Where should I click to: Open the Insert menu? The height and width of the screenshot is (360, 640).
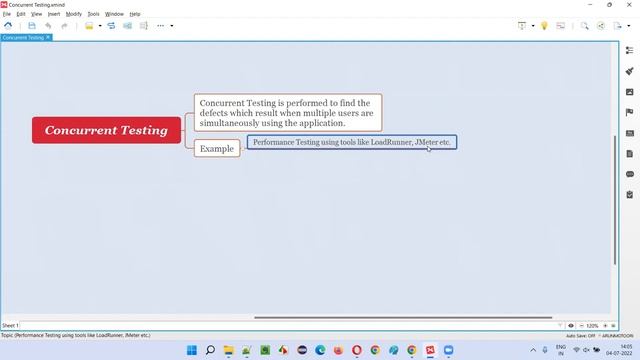[54, 14]
